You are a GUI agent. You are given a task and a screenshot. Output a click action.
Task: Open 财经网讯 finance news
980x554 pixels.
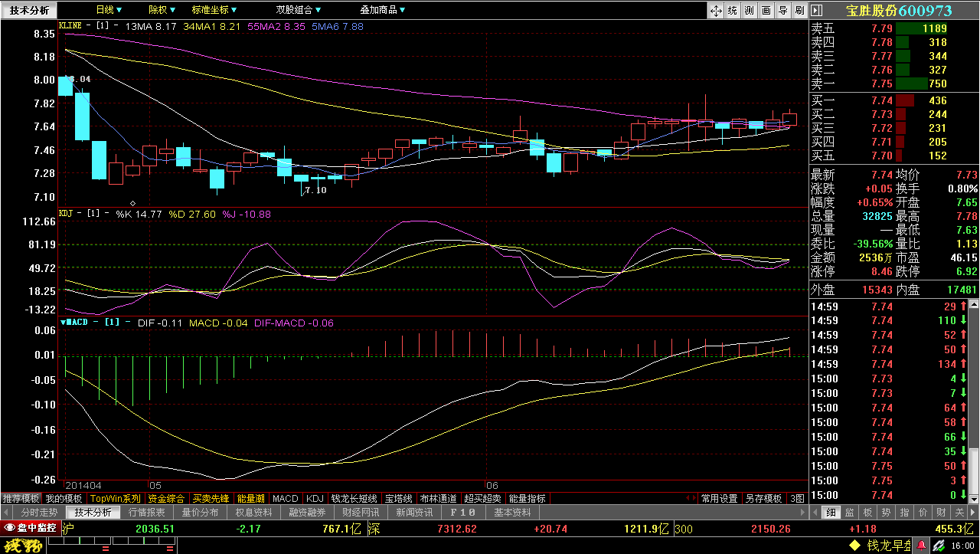point(361,512)
